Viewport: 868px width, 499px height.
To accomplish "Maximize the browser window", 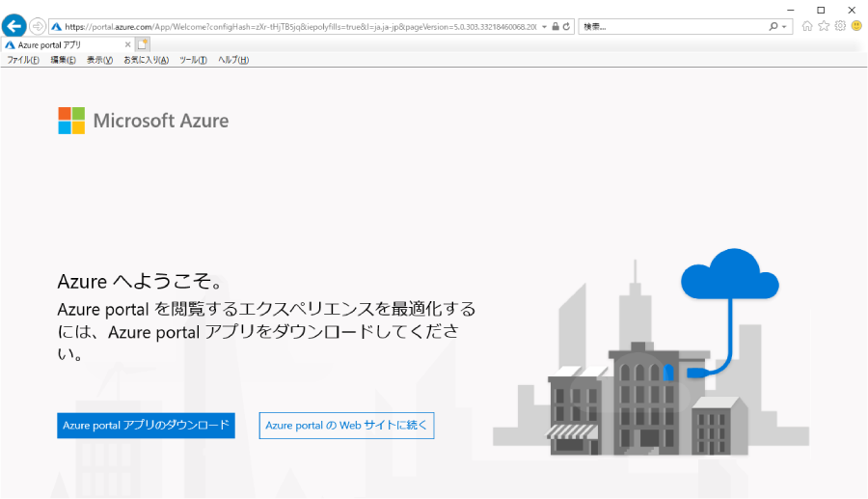I will [821, 10].
